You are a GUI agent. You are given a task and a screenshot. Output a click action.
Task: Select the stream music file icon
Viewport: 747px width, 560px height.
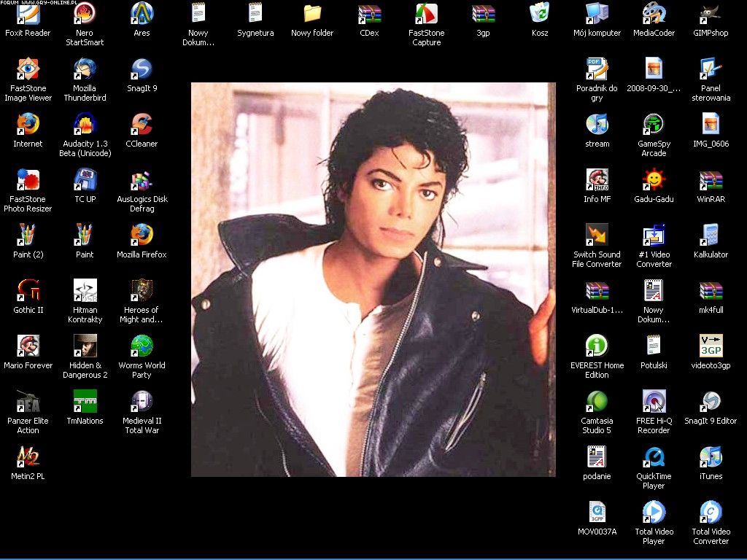coord(597,124)
